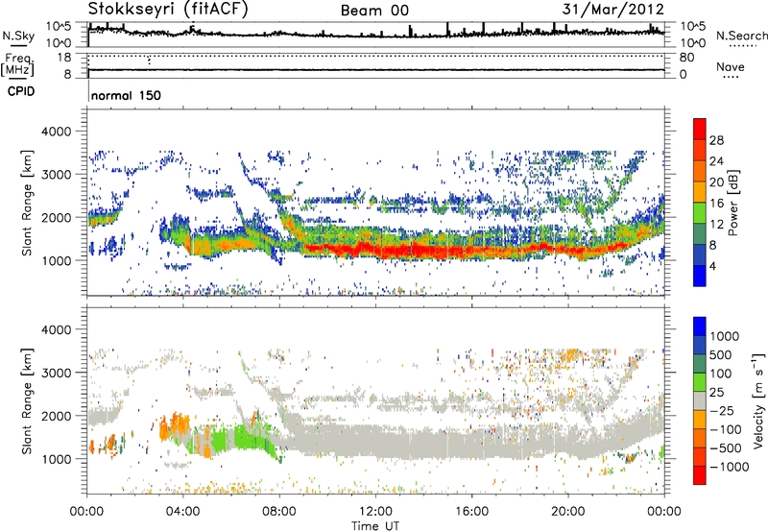The image size is (768, 532).
Task: Click the '12' power colorbar tick
Action: click(716, 225)
